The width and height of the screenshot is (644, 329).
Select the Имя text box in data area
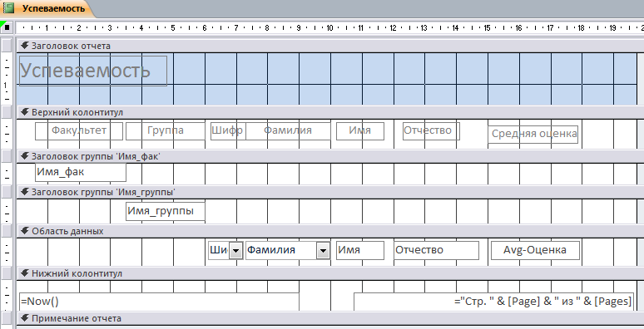(360, 250)
